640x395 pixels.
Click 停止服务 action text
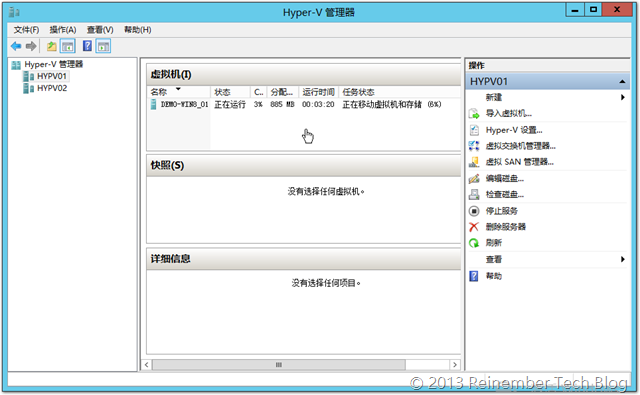click(502, 211)
